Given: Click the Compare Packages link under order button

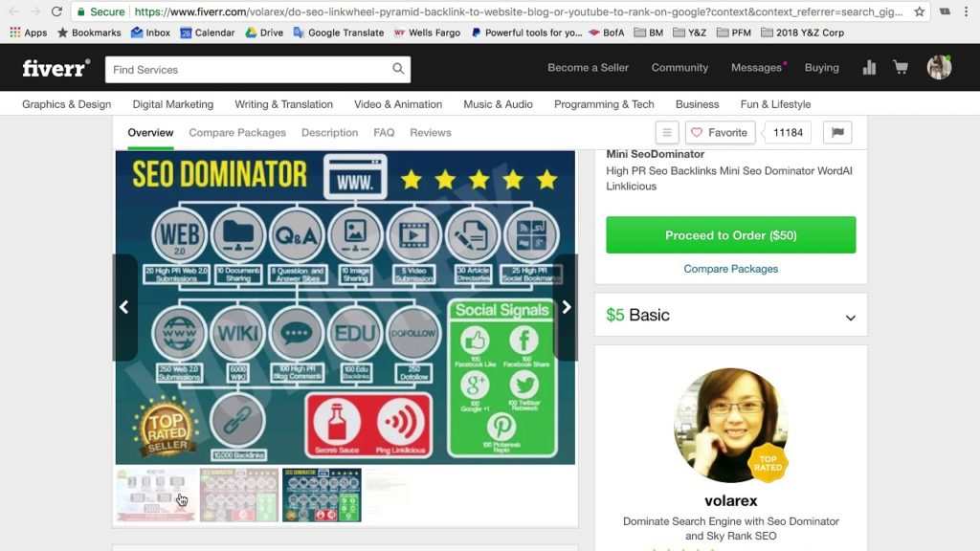Looking at the screenshot, I should point(730,269).
